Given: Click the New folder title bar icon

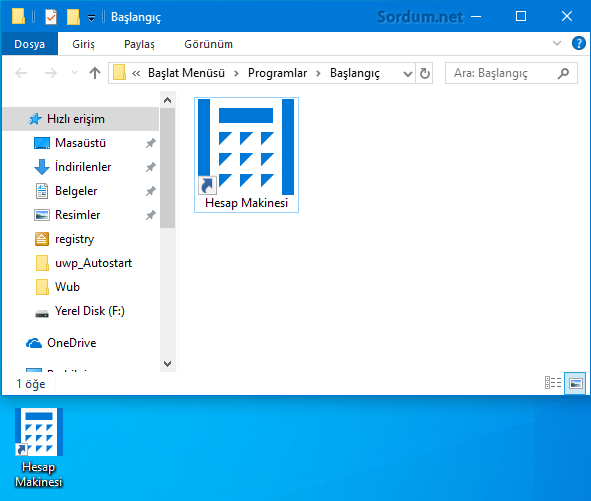Looking at the screenshot, I should 73,17.
